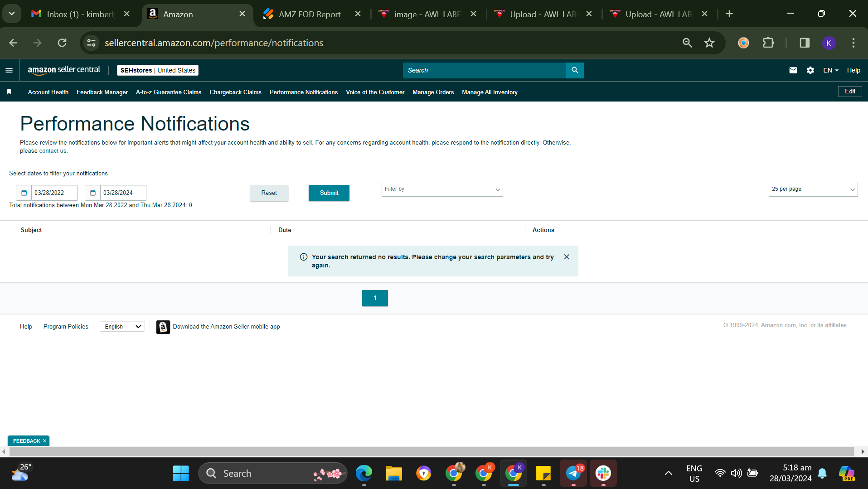Close the FEEDBACK widget
Viewport: 868px width, 489px height.
[x=44, y=441]
